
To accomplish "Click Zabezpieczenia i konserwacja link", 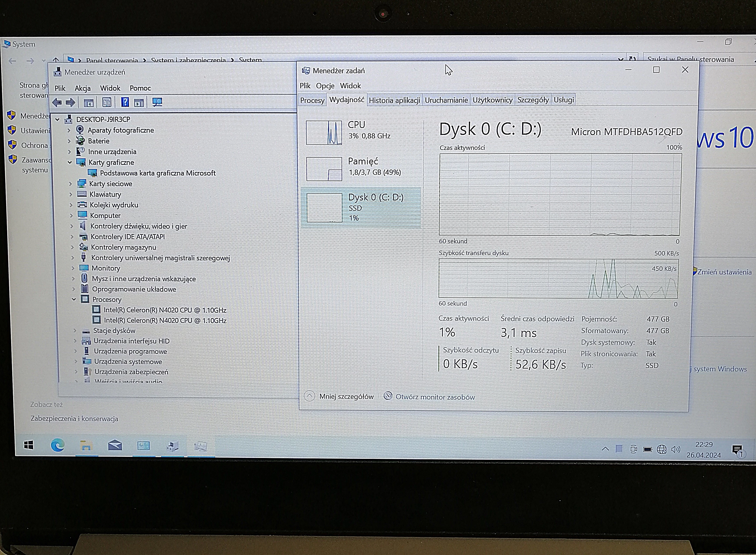I will (74, 419).
